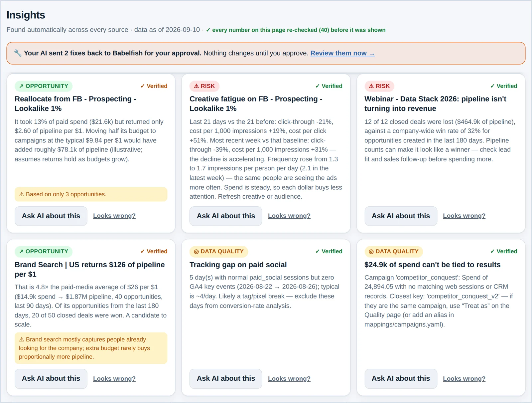Click the Verified mark on Brand Search card
The width and height of the screenshot is (532, 403).
coord(154,251)
